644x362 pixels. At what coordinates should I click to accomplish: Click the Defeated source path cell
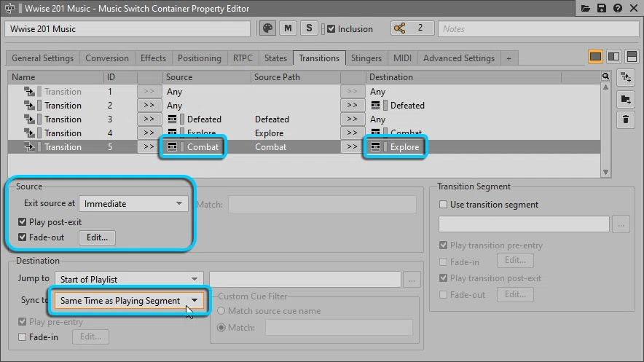coord(272,119)
